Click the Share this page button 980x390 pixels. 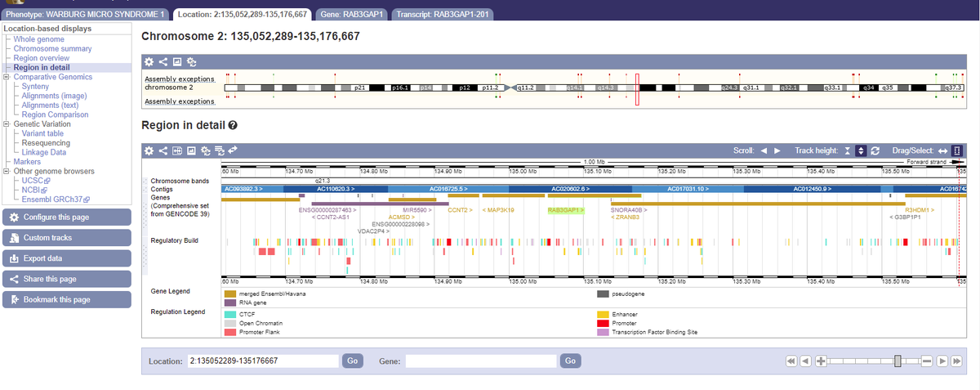[x=66, y=279]
